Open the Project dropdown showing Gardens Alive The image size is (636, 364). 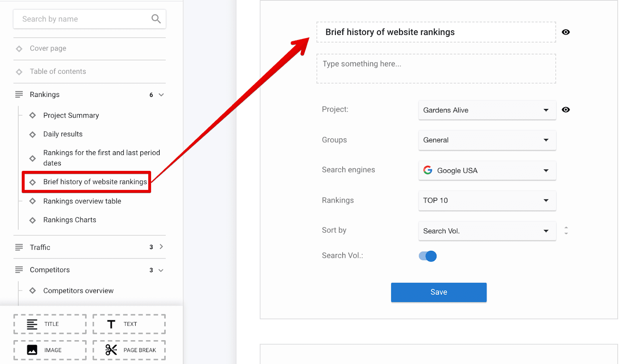(487, 110)
